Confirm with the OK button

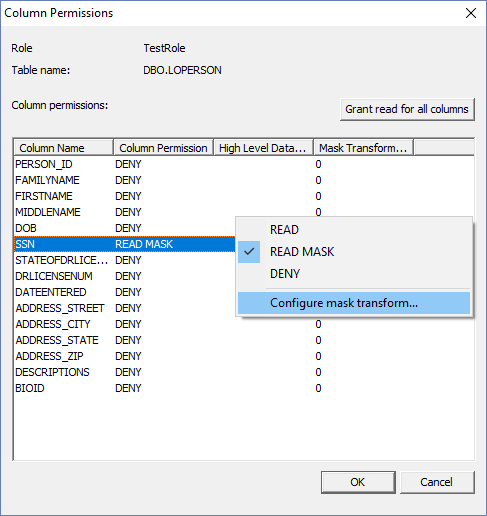pos(358,482)
